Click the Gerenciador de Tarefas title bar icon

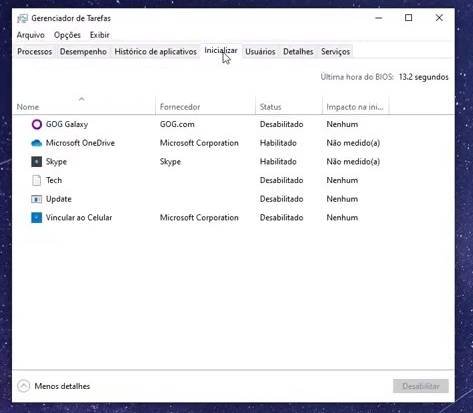pyautogui.click(x=22, y=18)
